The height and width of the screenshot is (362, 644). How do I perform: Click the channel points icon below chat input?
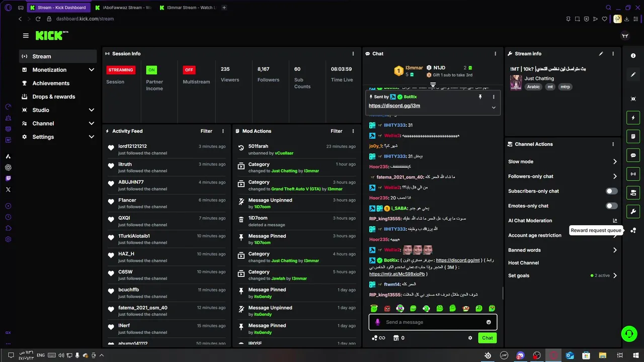pyautogui.click(x=374, y=338)
